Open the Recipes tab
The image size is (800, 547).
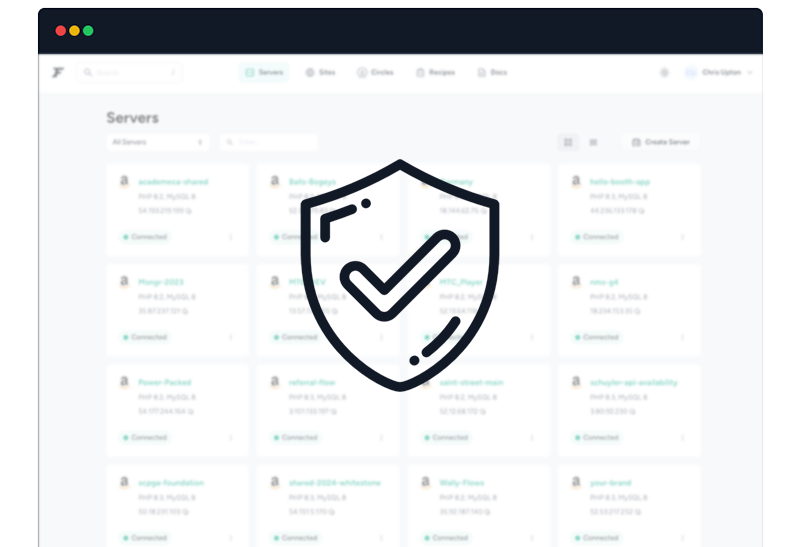tap(435, 73)
